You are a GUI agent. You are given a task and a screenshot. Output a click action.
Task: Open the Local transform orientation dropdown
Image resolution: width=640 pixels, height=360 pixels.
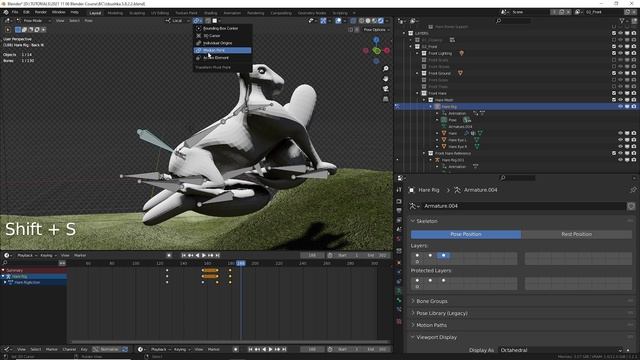pyautogui.click(x=178, y=20)
